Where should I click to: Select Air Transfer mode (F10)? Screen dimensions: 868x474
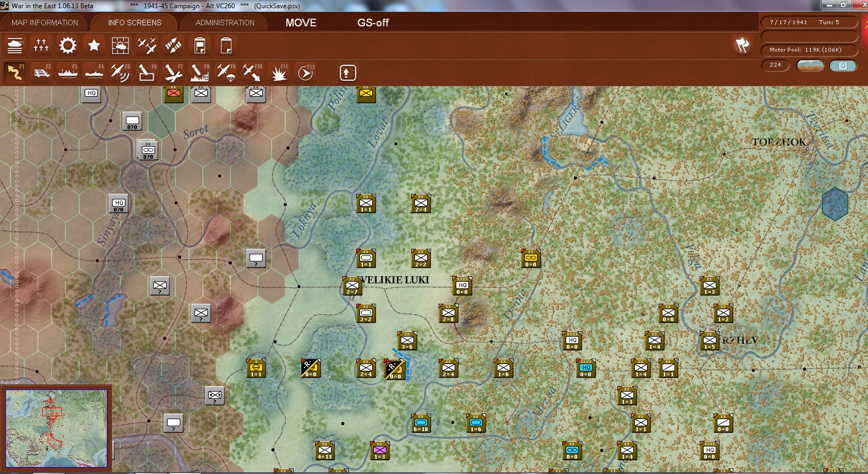click(252, 73)
